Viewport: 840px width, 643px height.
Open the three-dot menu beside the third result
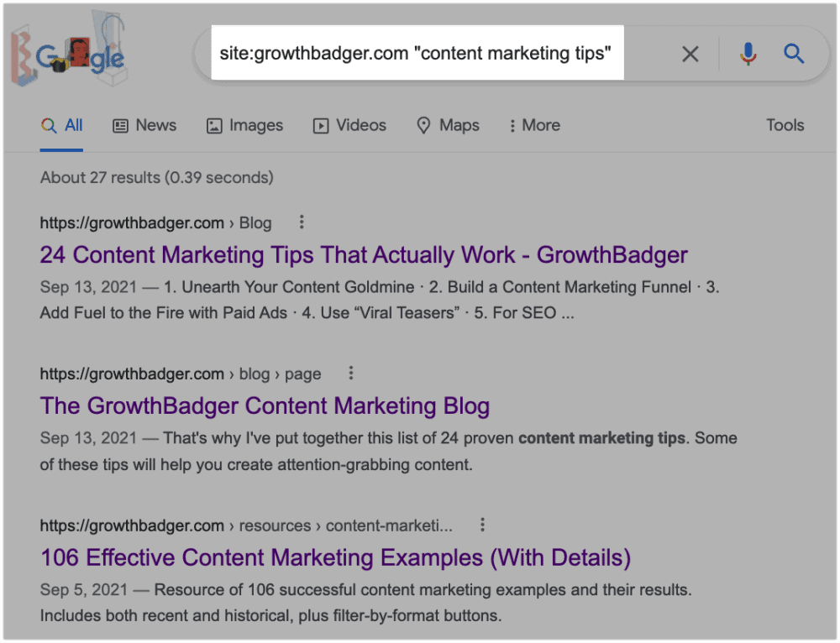coord(482,524)
